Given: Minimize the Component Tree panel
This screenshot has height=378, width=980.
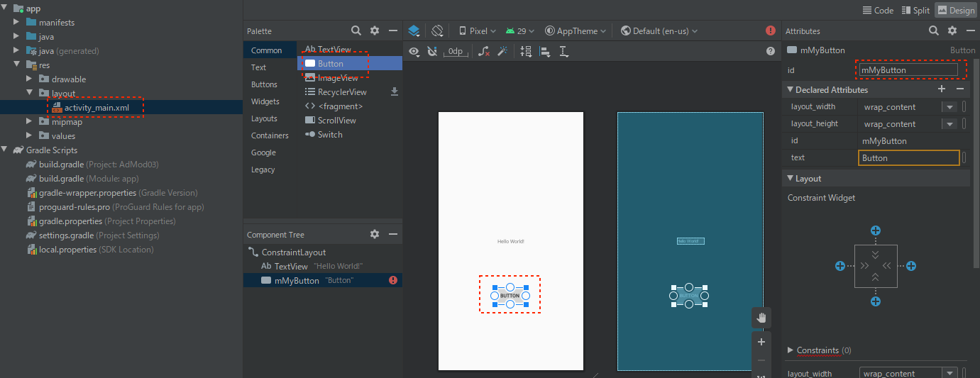Looking at the screenshot, I should click(x=393, y=234).
